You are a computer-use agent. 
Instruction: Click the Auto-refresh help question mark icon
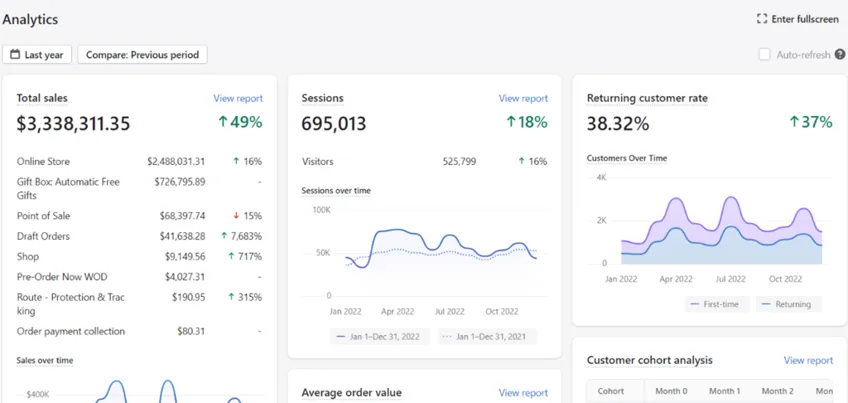point(840,54)
